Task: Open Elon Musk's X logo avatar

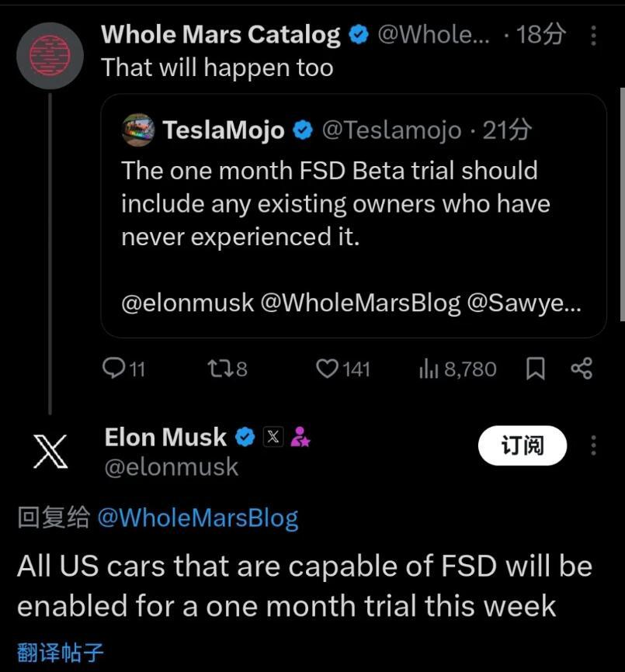Action: click(50, 451)
